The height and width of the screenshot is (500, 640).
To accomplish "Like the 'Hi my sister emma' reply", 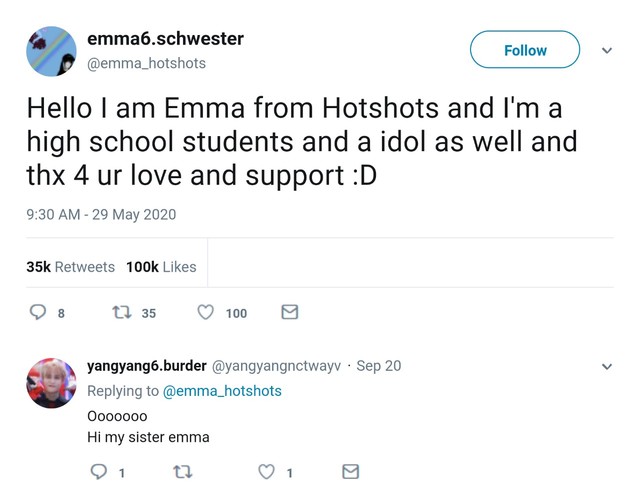I will 267,472.
